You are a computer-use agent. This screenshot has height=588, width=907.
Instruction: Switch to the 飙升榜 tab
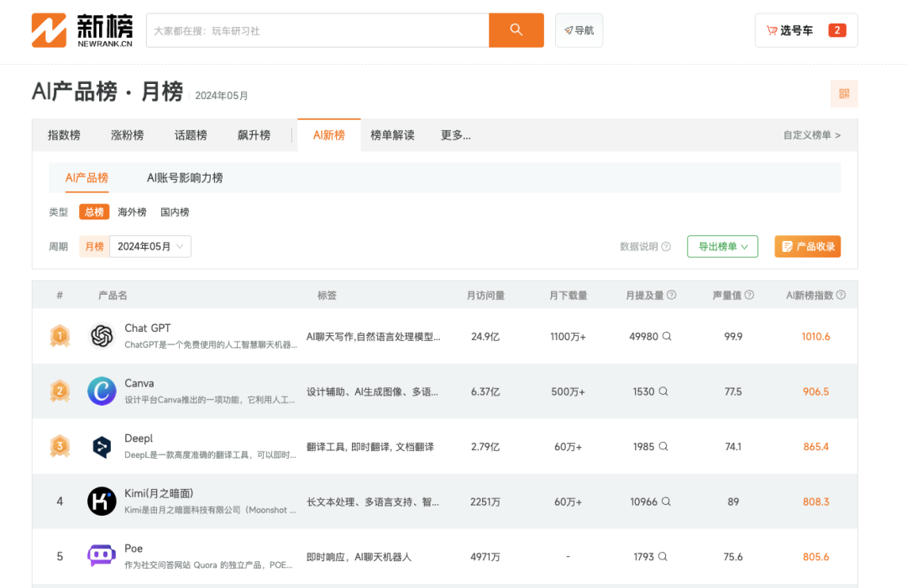(254, 135)
